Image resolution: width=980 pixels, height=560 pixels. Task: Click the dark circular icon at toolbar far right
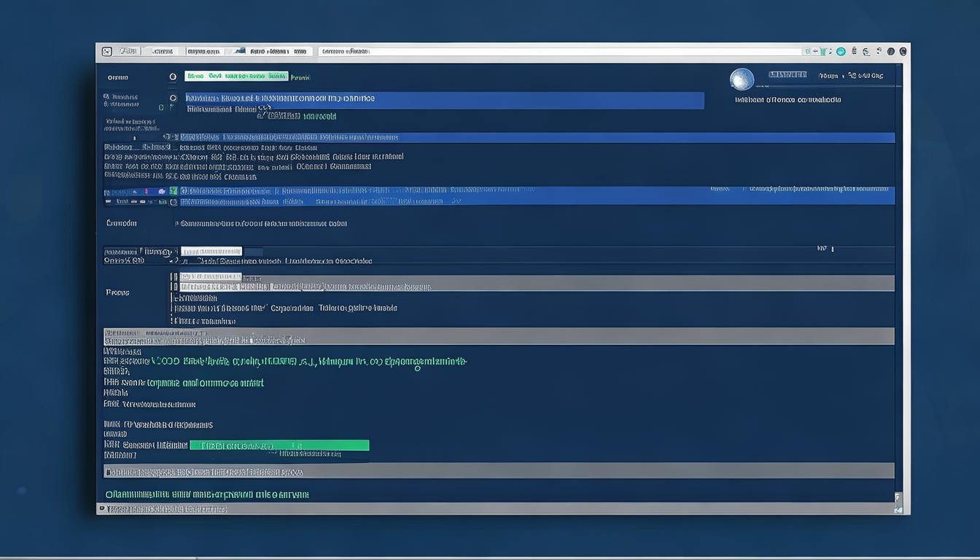point(903,52)
